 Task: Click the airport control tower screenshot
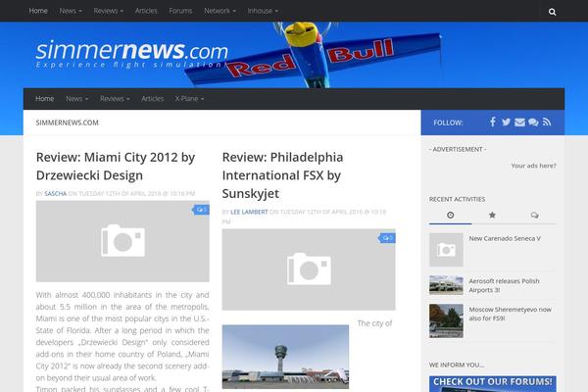[285, 357]
